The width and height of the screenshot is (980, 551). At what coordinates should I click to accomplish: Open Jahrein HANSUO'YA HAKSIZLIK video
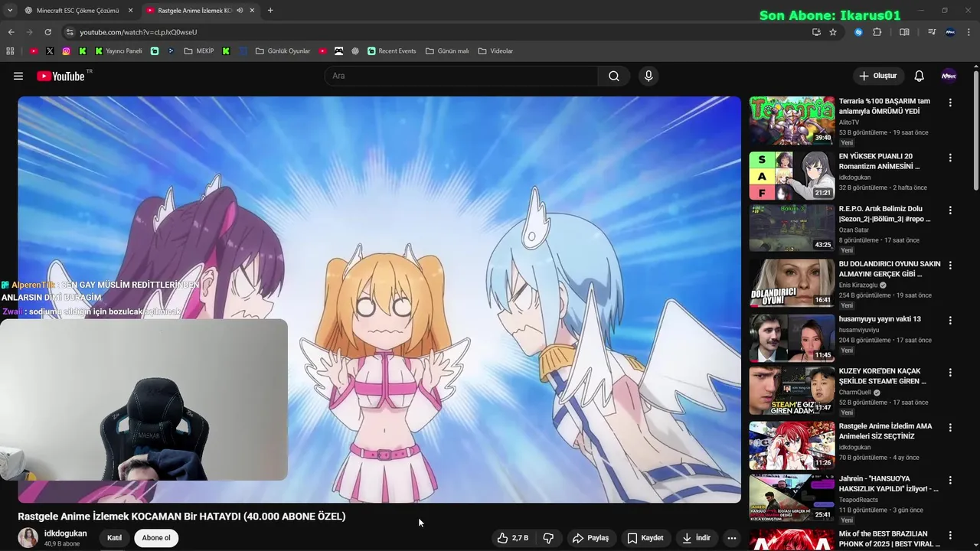click(x=889, y=484)
